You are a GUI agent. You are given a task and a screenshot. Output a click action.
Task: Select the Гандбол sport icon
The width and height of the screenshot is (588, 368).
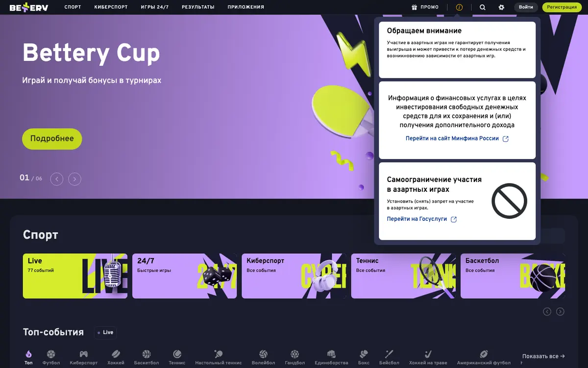(x=294, y=357)
